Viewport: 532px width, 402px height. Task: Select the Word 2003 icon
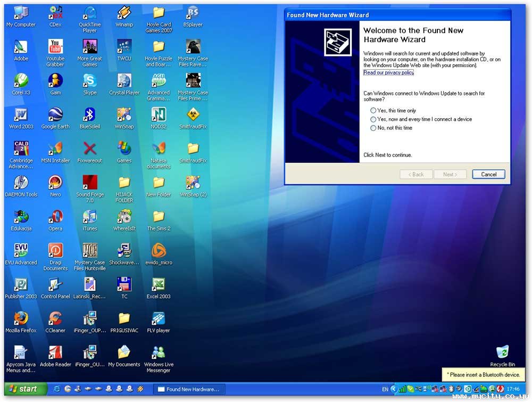(x=21, y=119)
